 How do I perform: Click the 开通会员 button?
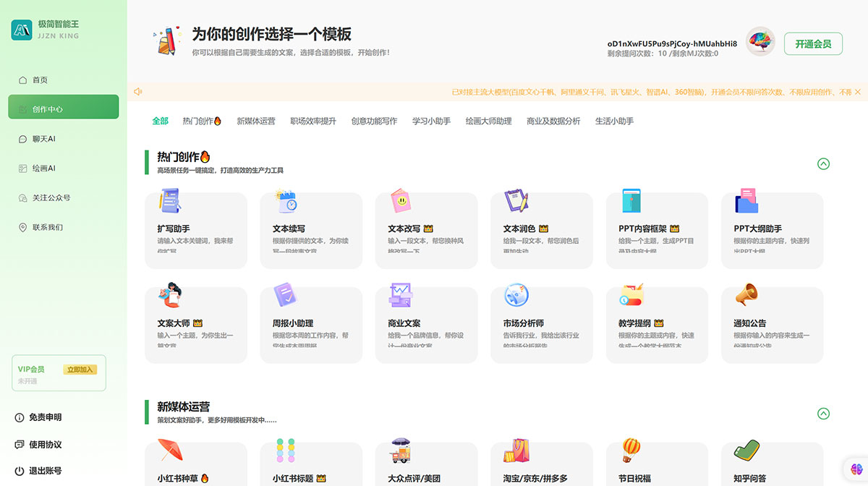point(813,43)
